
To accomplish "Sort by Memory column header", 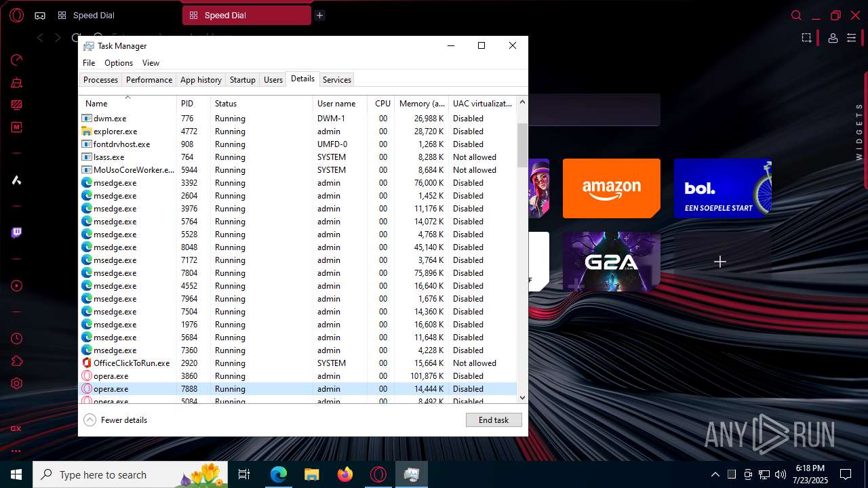I will click(421, 103).
